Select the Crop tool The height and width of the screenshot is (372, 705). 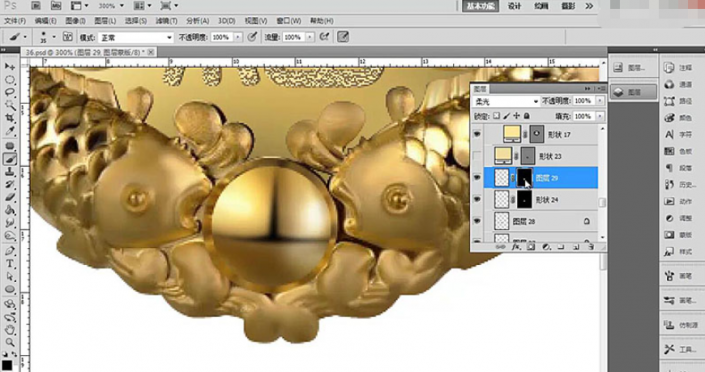pos(9,118)
